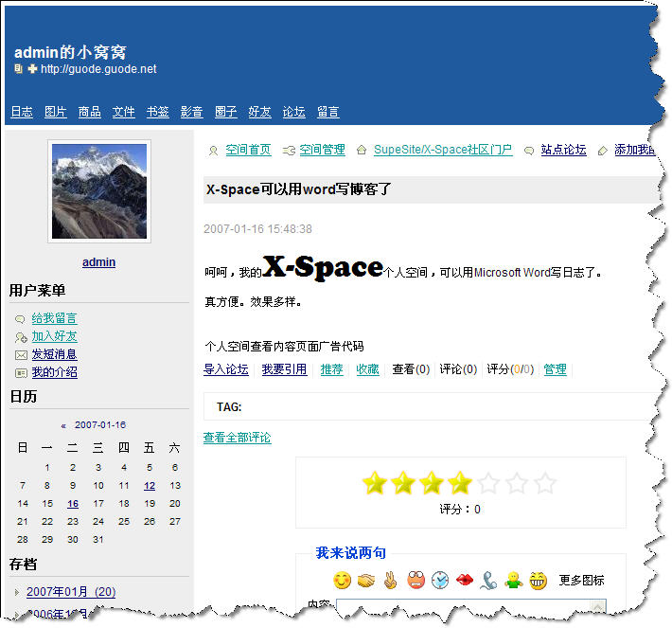Viewport: 672px width, 628px height.
Task: Click the plus icon beside the site URL
Action: 32,68
